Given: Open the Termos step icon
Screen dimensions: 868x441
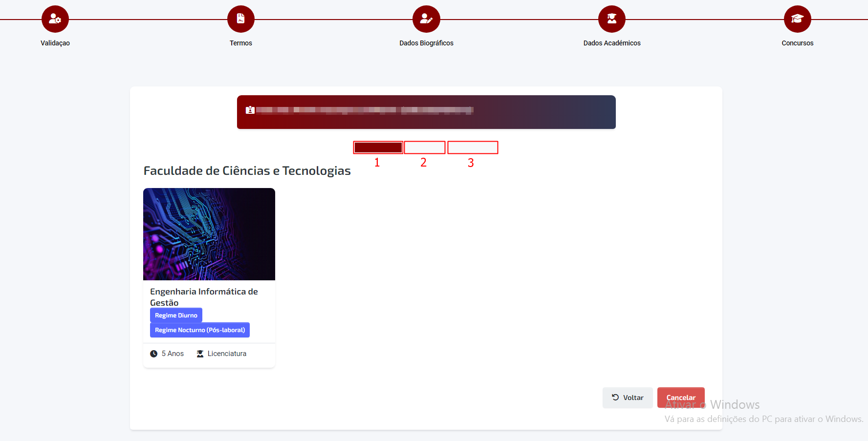Looking at the screenshot, I should (x=241, y=19).
